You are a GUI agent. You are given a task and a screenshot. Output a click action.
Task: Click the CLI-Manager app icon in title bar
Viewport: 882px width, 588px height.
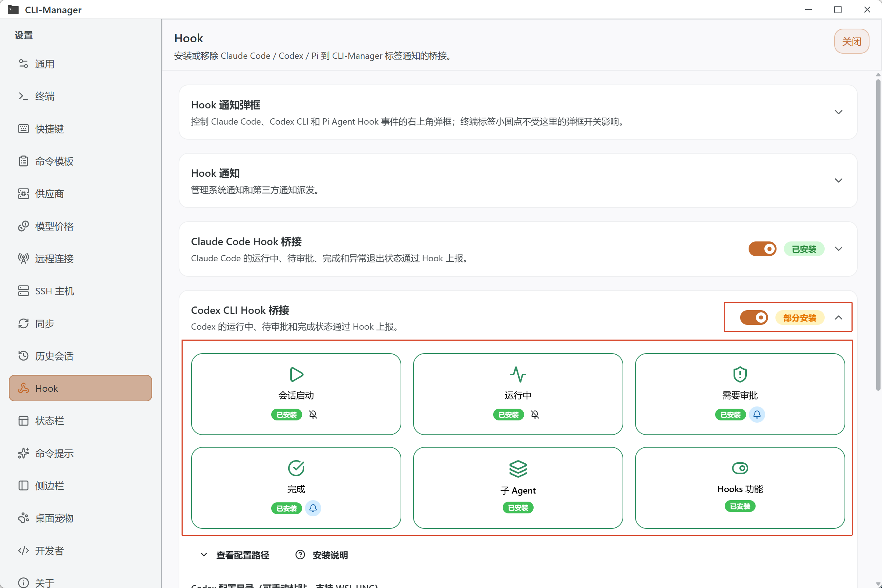(13, 10)
